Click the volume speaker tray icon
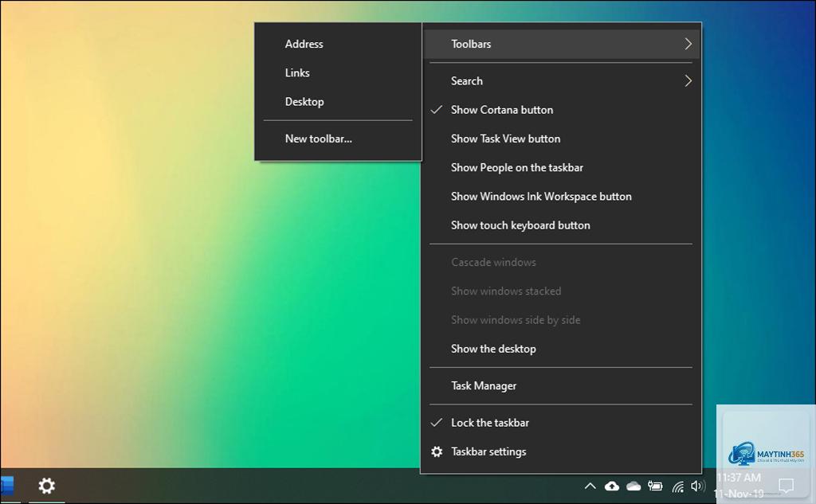Image resolution: width=816 pixels, height=504 pixels. point(698,486)
